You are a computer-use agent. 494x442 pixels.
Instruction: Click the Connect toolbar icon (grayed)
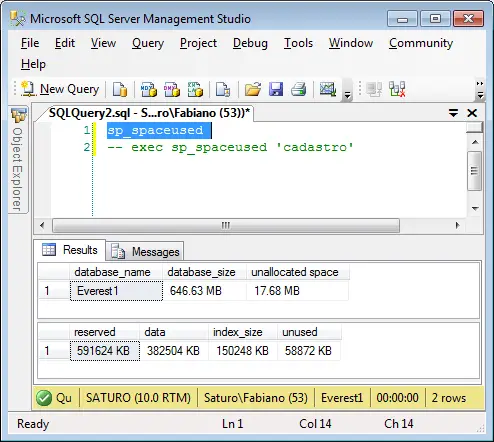point(374,89)
